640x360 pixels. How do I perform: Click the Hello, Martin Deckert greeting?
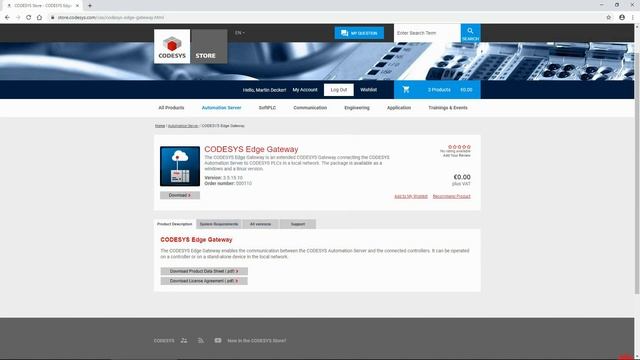click(264, 90)
